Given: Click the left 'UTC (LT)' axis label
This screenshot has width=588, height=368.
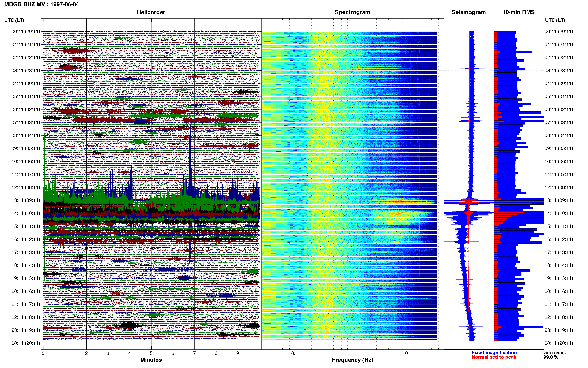Looking at the screenshot, I should [14, 20].
